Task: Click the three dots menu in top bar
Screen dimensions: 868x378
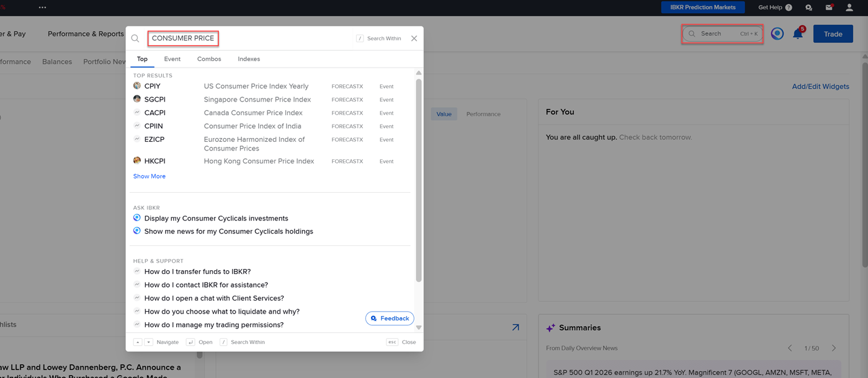Action: pyautogui.click(x=42, y=7)
